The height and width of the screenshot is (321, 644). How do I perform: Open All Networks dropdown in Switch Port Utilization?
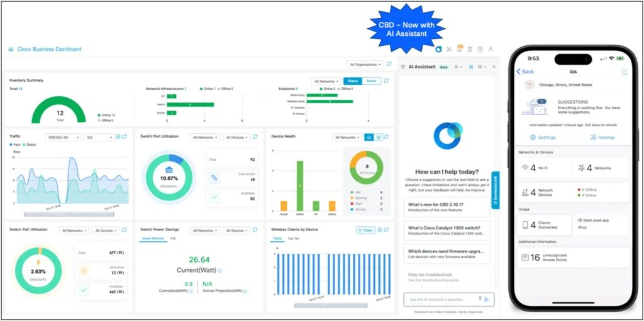pos(204,138)
